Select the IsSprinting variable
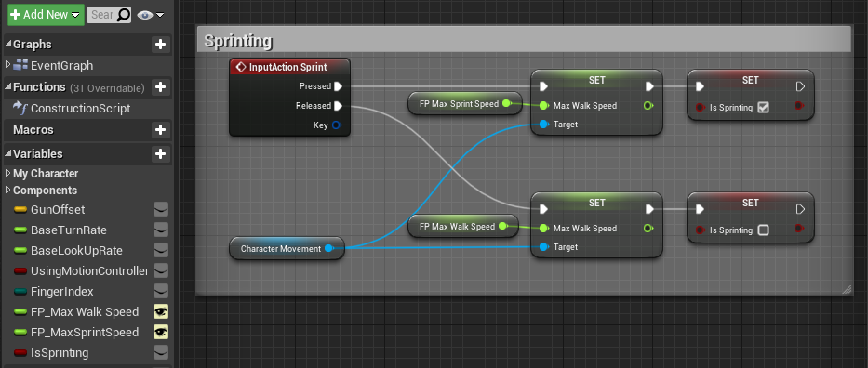Image resolution: width=868 pixels, height=368 pixels. click(x=60, y=353)
